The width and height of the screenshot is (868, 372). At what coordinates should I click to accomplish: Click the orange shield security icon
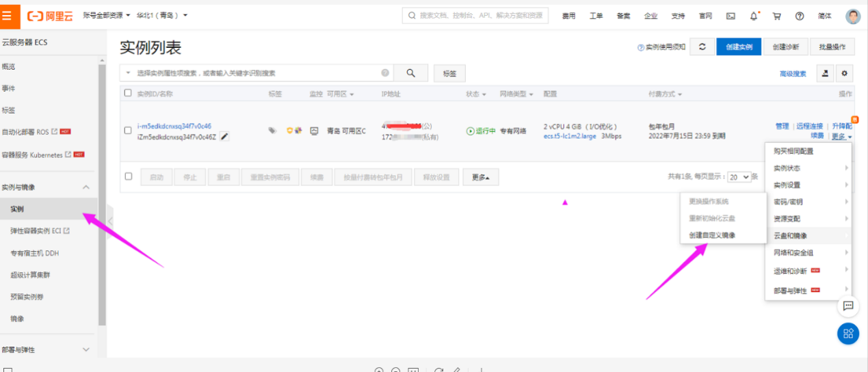point(290,131)
